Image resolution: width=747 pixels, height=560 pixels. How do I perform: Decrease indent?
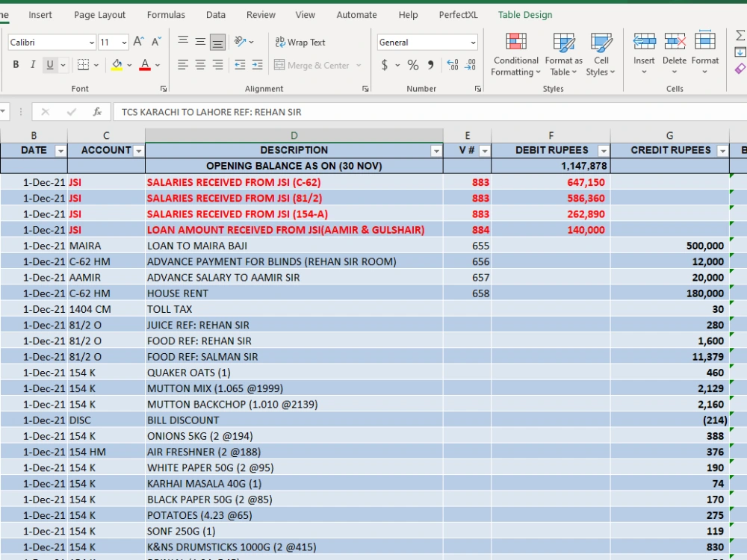tap(240, 65)
